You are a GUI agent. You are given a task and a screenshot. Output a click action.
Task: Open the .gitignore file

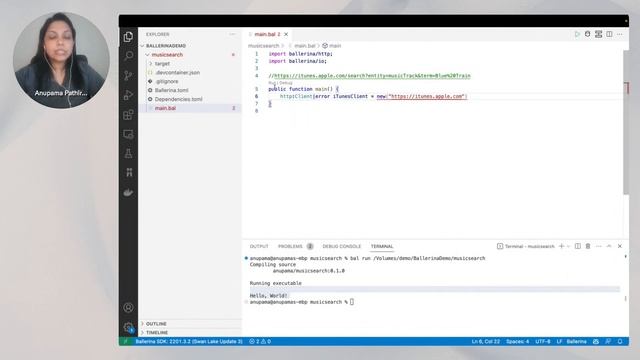(167, 82)
